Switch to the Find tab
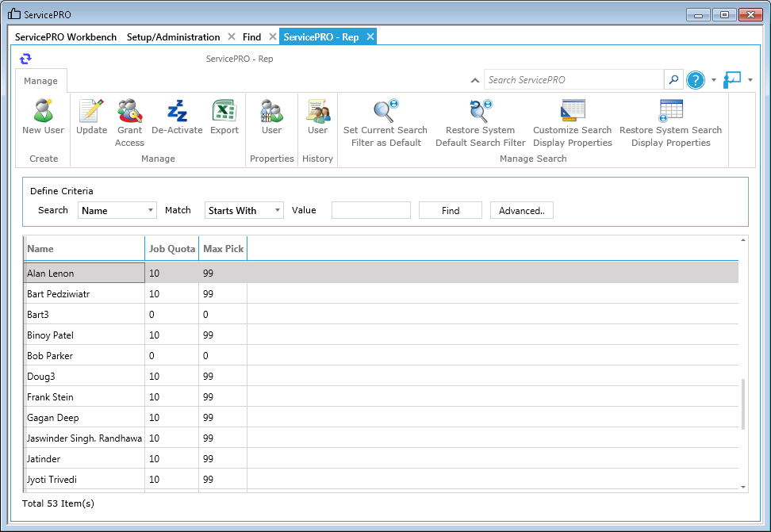This screenshot has height=532, width=771. coord(251,37)
